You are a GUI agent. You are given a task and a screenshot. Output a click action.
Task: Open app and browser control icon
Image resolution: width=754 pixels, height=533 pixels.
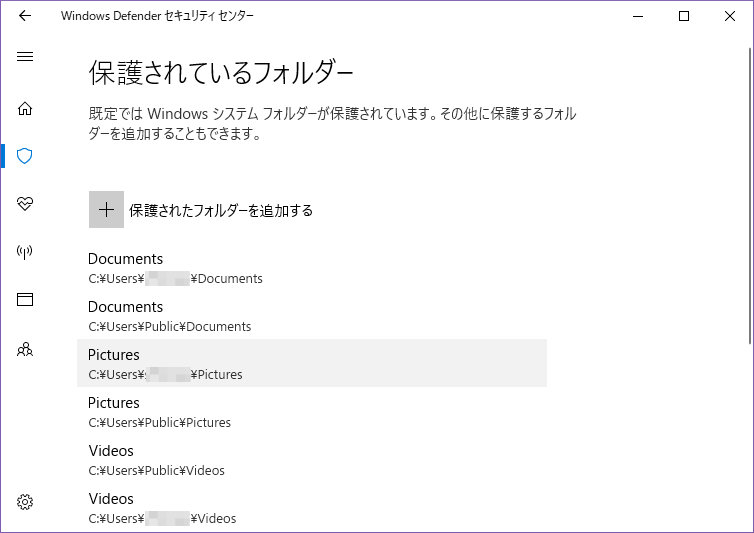pyautogui.click(x=25, y=300)
